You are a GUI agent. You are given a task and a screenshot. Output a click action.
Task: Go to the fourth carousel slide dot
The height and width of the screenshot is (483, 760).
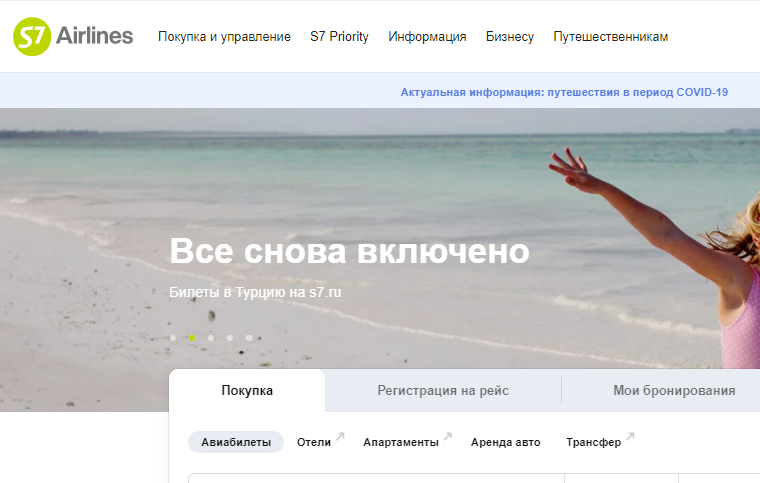(x=230, y=338)
